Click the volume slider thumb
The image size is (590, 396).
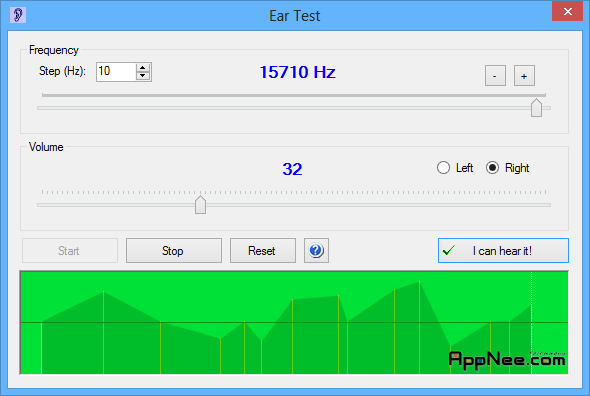pos(200,205)
